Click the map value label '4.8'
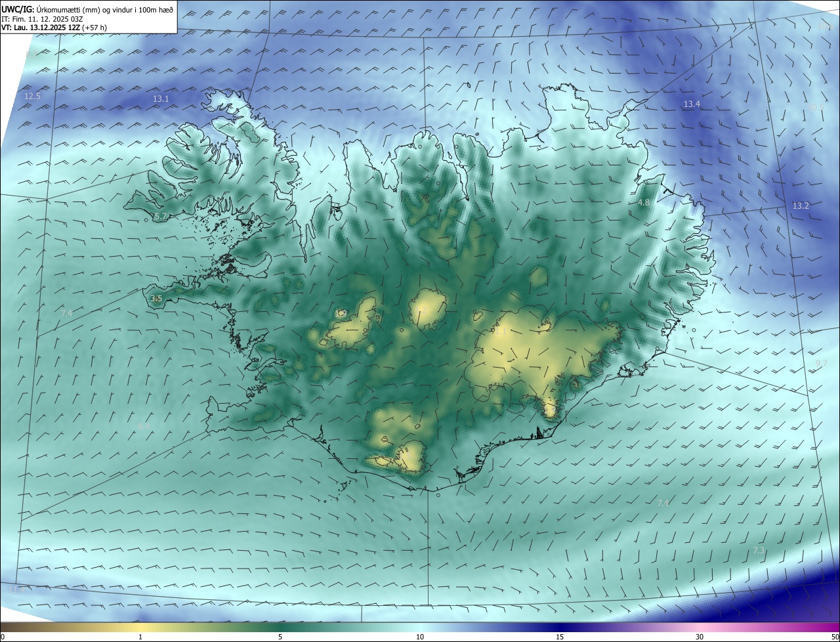The height and width of the screenshot is (642, 840). (x=644, y=203)
